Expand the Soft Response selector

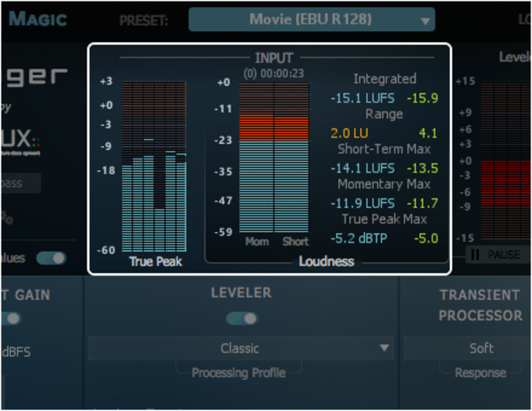click(x=481, y=348)
